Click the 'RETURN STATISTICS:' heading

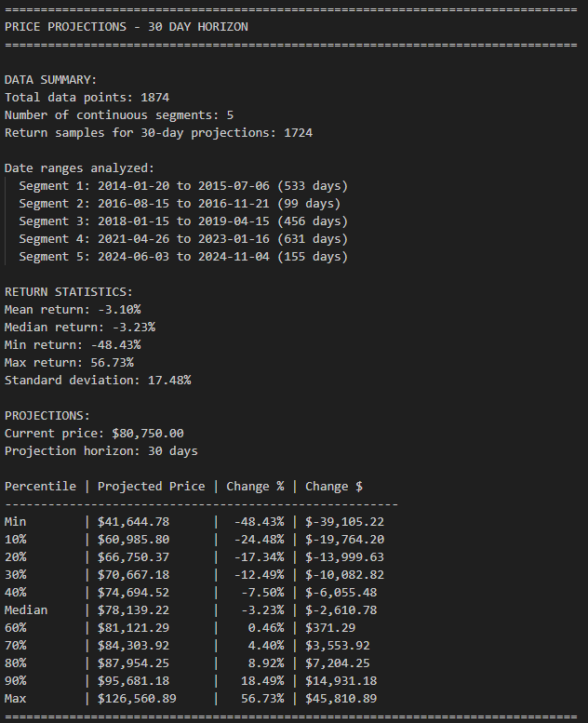pyautogui.click(x=69, y=292)
